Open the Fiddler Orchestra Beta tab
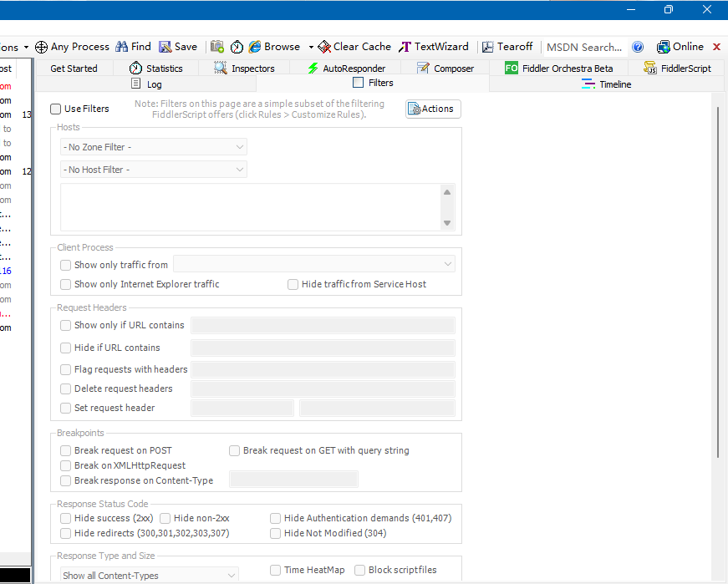Image resolution: width=728 pixels, height=584 pixels. pyautogui.click(x=559, y=69)
